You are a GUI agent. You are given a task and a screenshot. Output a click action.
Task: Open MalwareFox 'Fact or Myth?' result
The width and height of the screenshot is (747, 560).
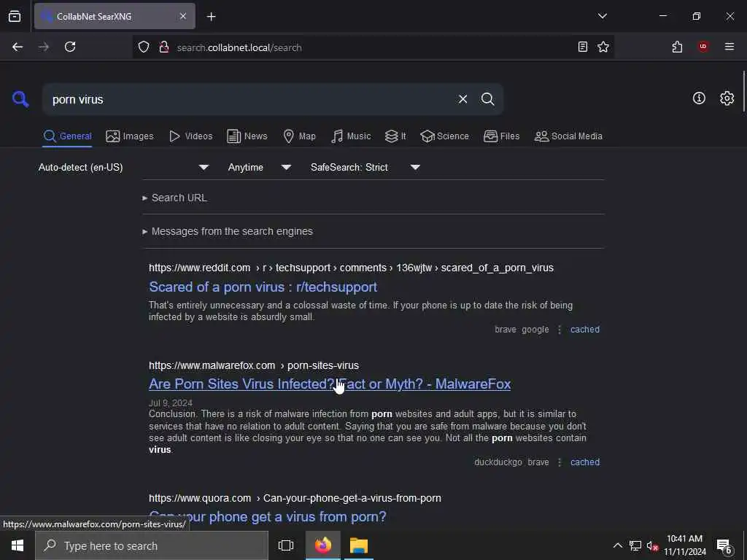click(x=330, y=384)
